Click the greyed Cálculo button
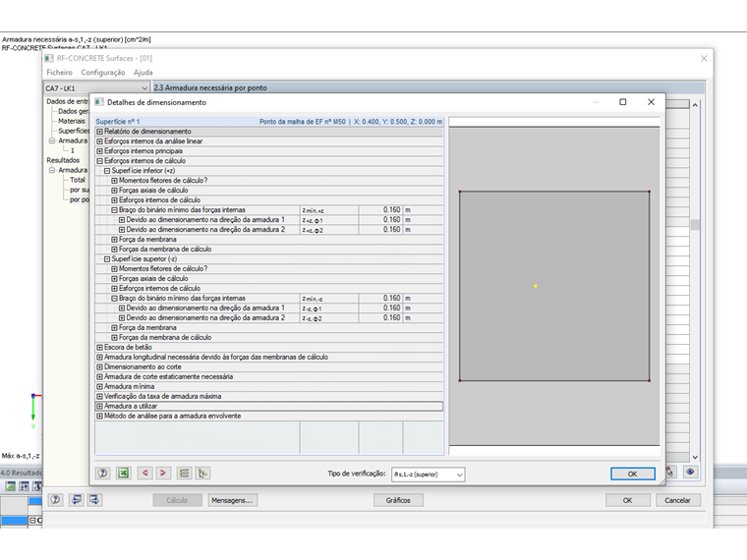The width and height of the screenshot is (747, 560). (177, 500)
